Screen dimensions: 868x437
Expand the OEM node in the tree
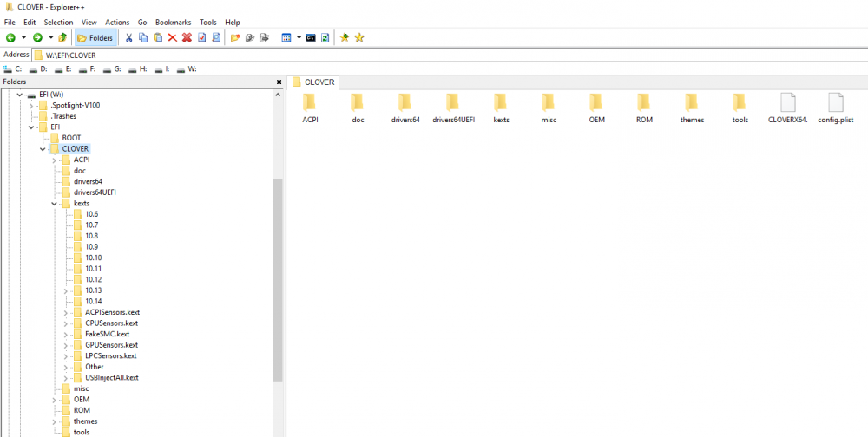[x=54, y=400]
